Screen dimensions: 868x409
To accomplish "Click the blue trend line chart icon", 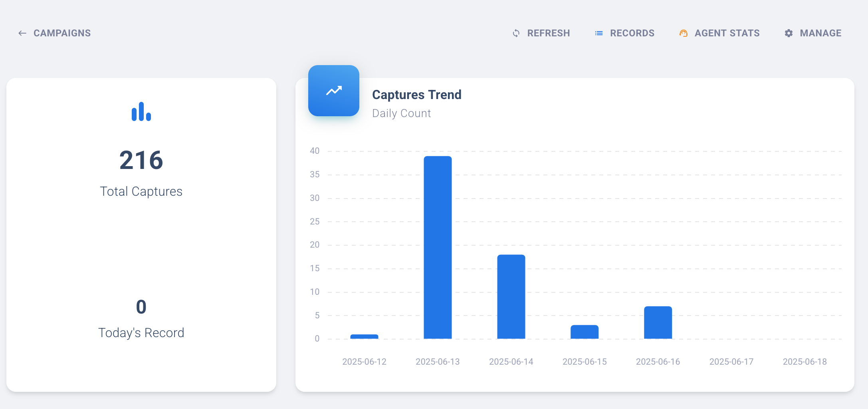I will (x=334, y=91).
